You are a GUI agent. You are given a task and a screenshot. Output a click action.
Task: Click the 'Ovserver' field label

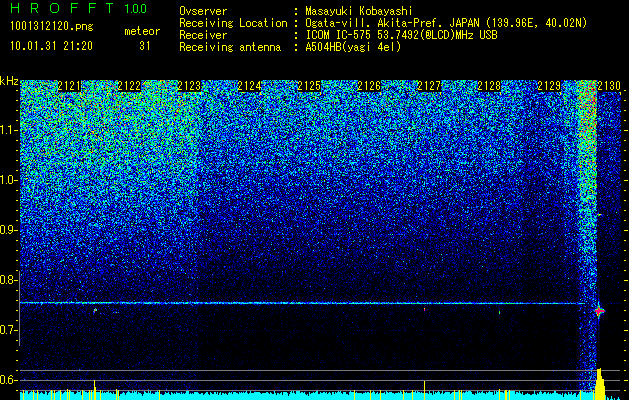coord(203,11)
